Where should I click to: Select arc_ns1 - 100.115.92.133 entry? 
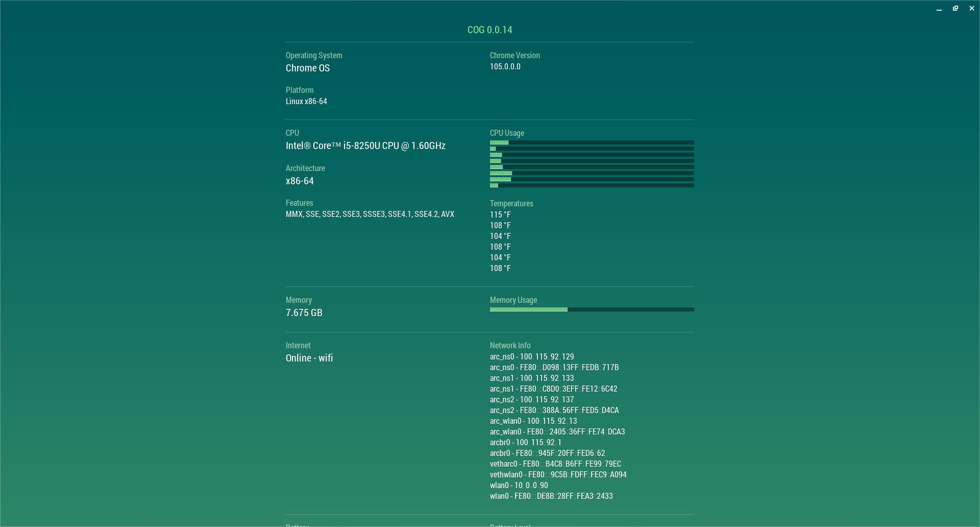point(532,378)
